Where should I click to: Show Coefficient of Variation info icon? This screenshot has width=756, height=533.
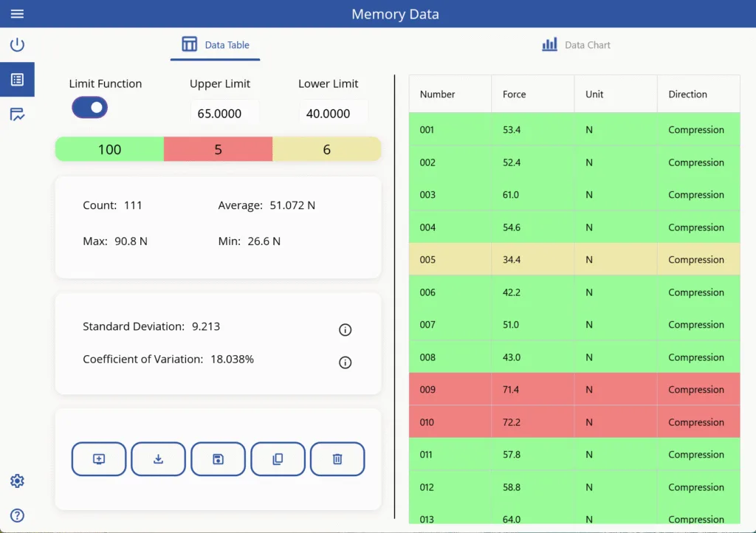point(345,362)
